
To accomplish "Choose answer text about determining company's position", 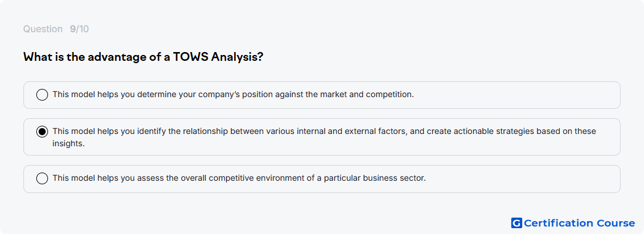I will tap(233, 94).
